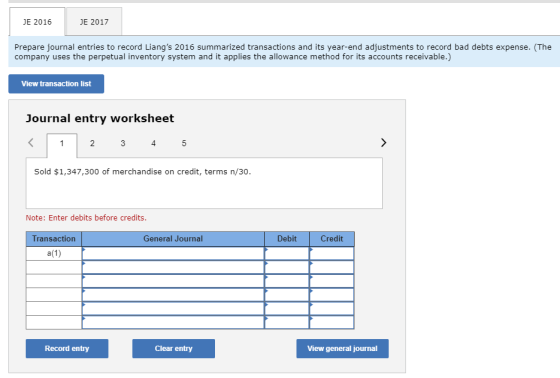The height and width of the screenshot is (378, 560).
Task: Expand the third row General Journal dropdown
Action: point(173,281)
